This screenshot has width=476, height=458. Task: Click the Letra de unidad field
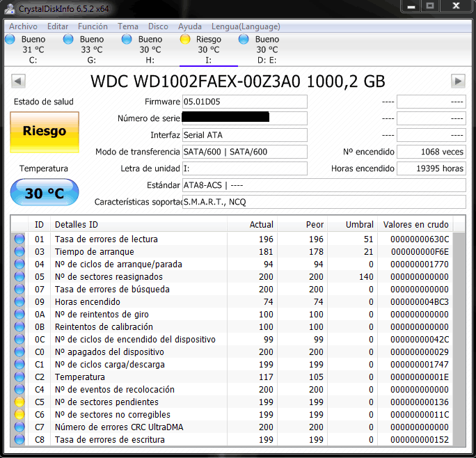pyautogui.click(x=245, y=168)
